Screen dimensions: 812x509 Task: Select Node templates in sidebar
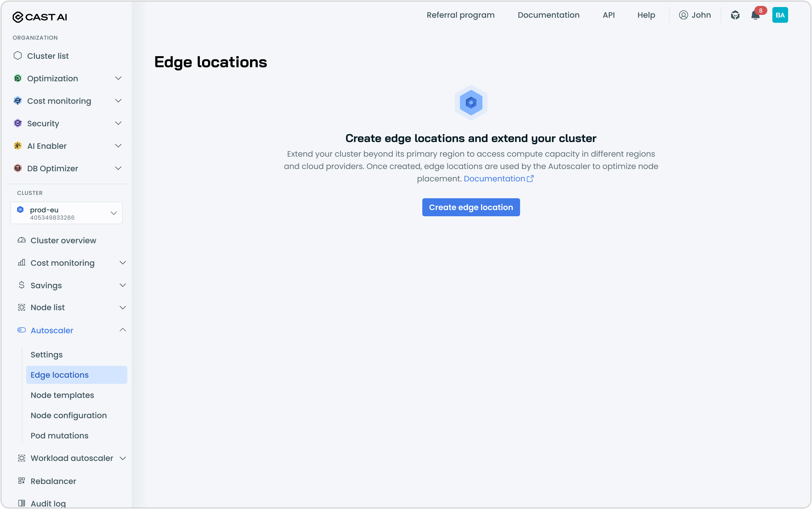tap(62, 395)
